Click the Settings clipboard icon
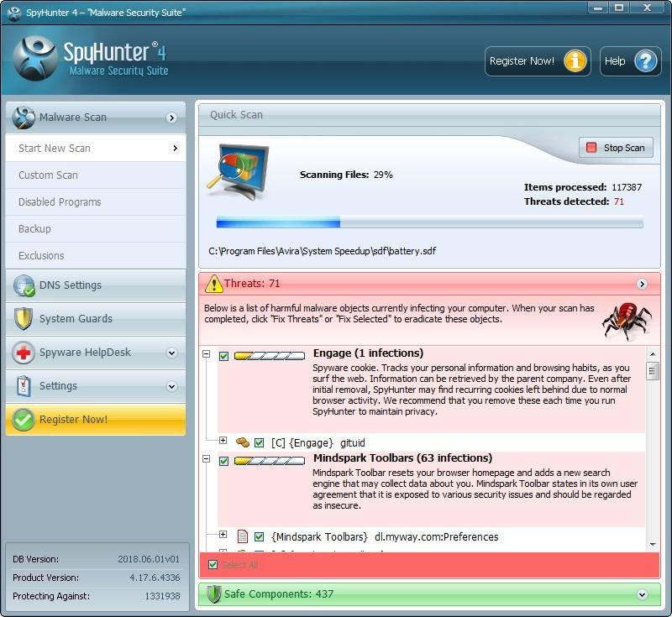Image resolution: width=672 pixels, height=617 pixels. click(x=24, y=386)
